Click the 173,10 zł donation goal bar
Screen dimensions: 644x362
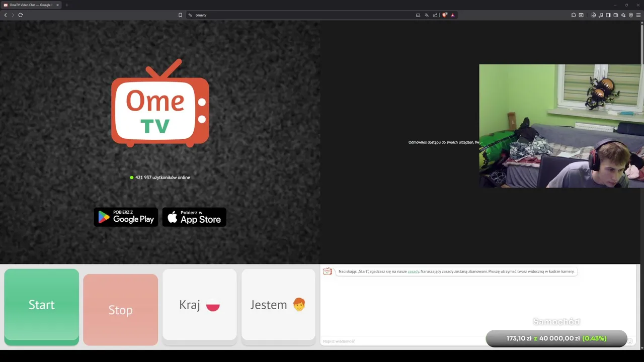click(556, 338)
